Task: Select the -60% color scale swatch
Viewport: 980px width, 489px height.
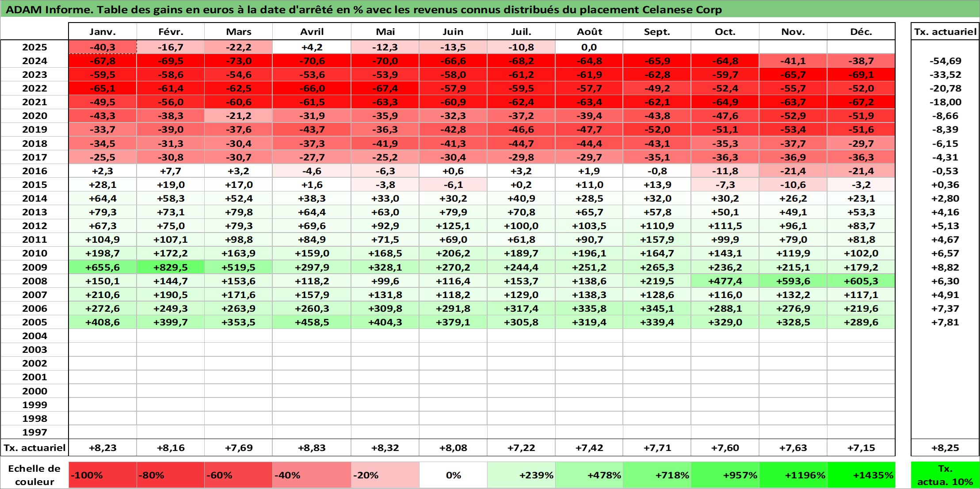Action: [238, 475]
